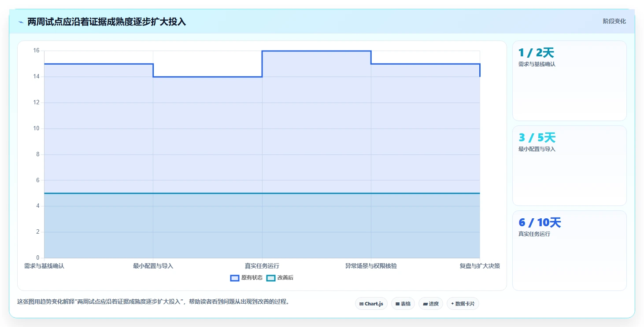Open the 1 / 2天 stat card

pos(569,81)
